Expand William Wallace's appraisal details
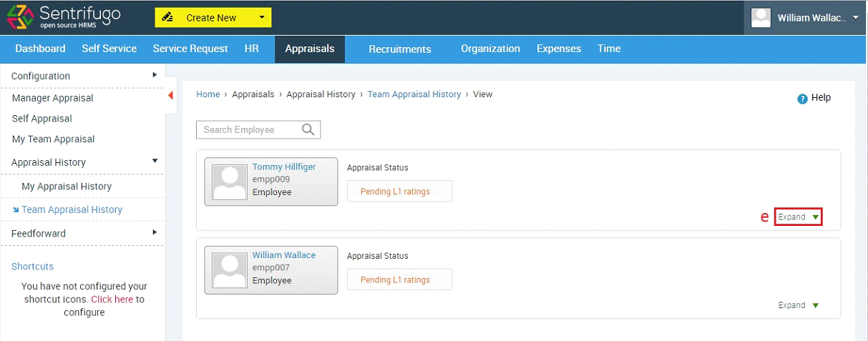 tap(798, 305)
